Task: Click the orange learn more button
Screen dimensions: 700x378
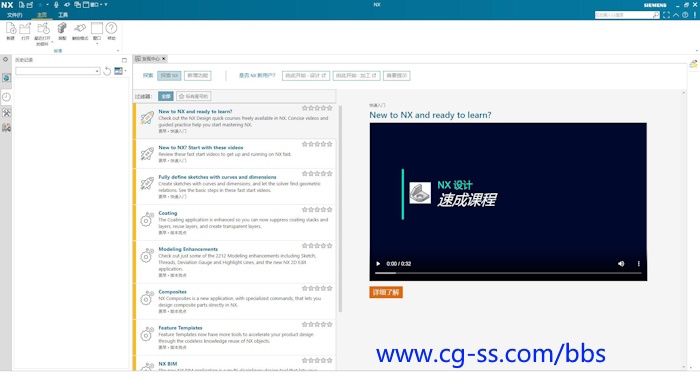Action: 386,292
